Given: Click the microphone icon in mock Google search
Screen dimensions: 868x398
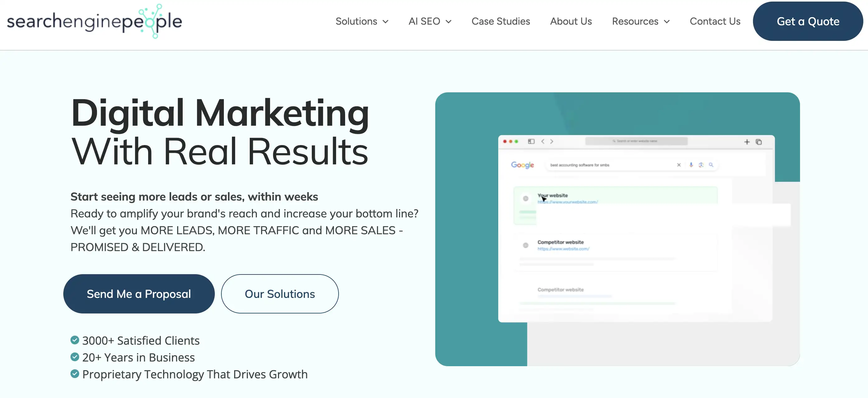Looking at the screenshot, I should click(x=691, y=165).
